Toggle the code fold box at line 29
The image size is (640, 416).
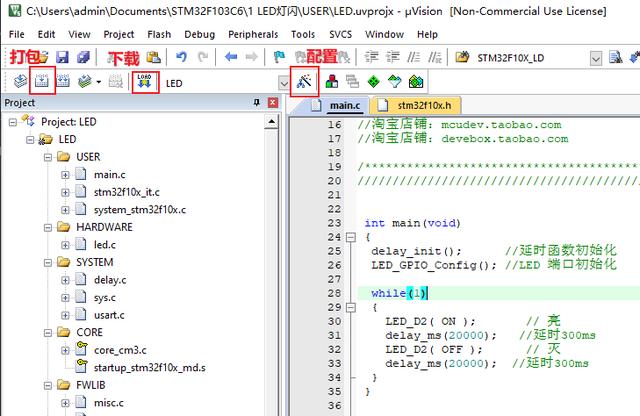point(351,307)
